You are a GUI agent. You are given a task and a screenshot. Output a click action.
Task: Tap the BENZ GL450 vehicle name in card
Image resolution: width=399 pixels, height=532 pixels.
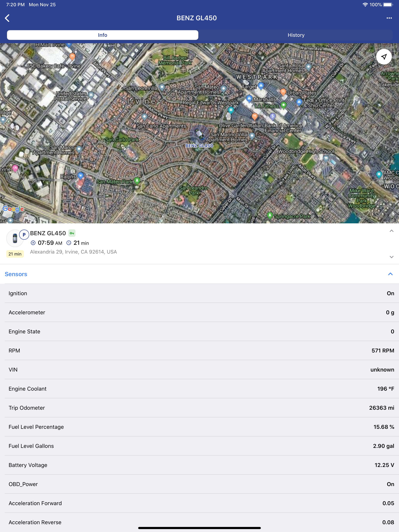click(48, 233)
